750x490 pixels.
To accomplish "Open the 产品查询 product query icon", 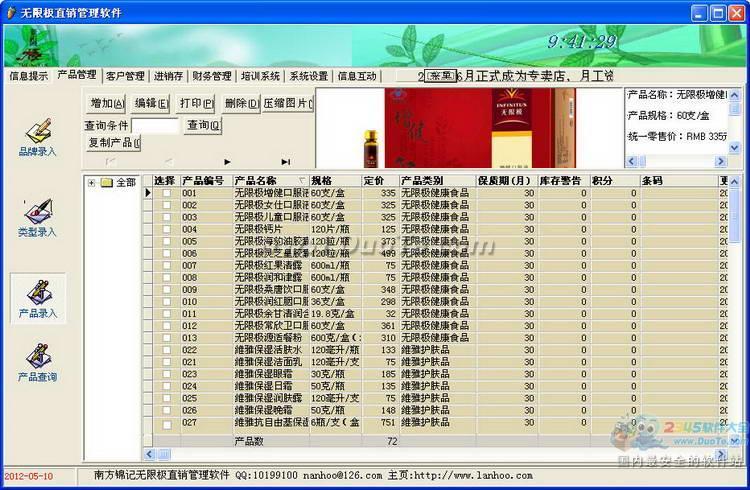I will click(x=37, y=362).
